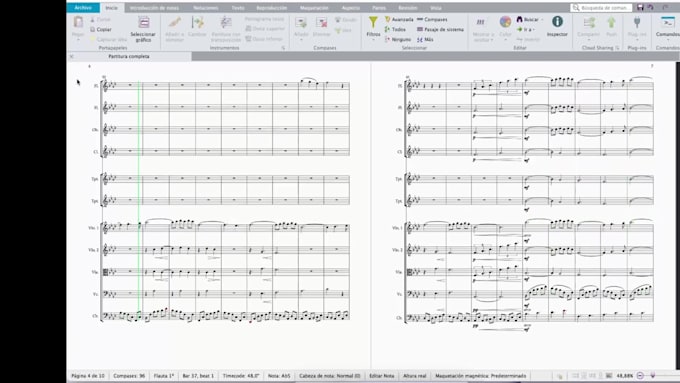Expand the Plug-ins dropdown arrow

(637, 39)
